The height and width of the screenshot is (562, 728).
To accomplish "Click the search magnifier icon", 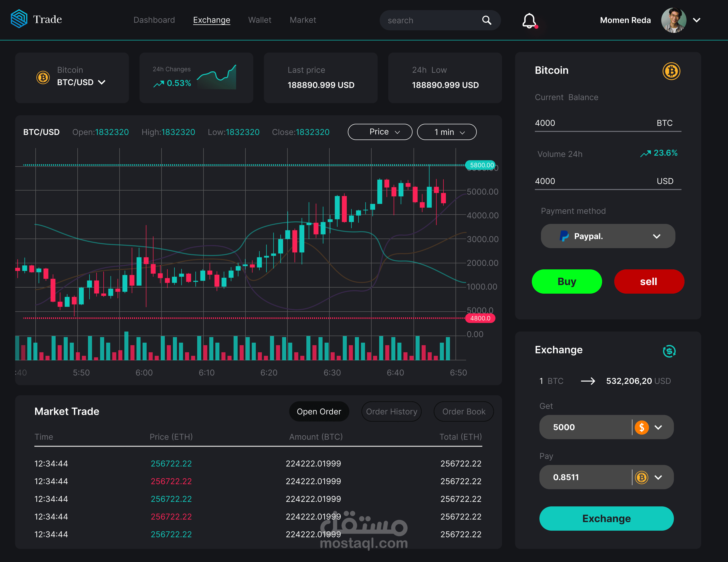I will tap(487, 20).
